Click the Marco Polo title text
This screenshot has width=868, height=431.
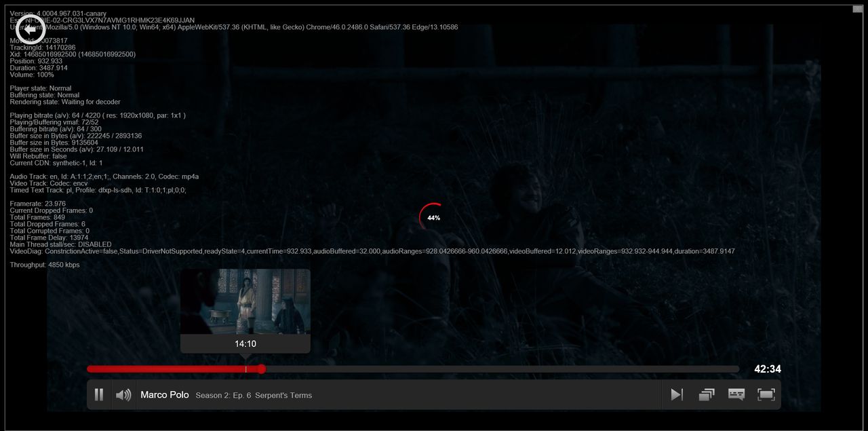point(164,395)
